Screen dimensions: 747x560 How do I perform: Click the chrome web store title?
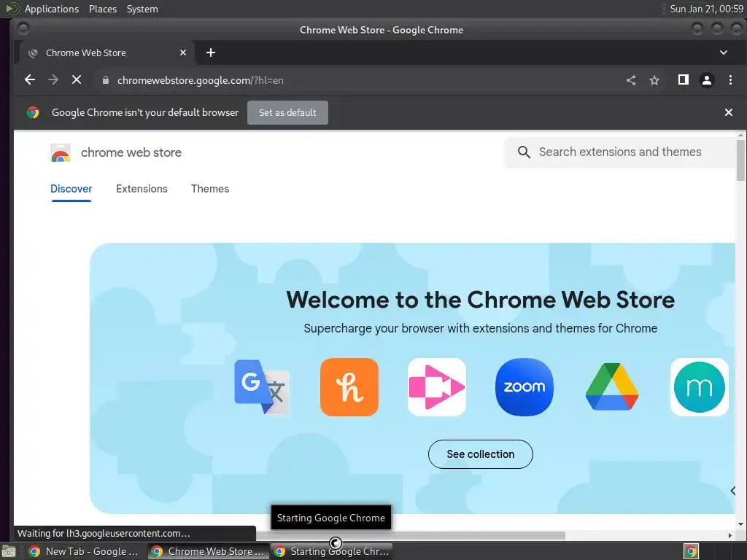[x=131, y=152]
